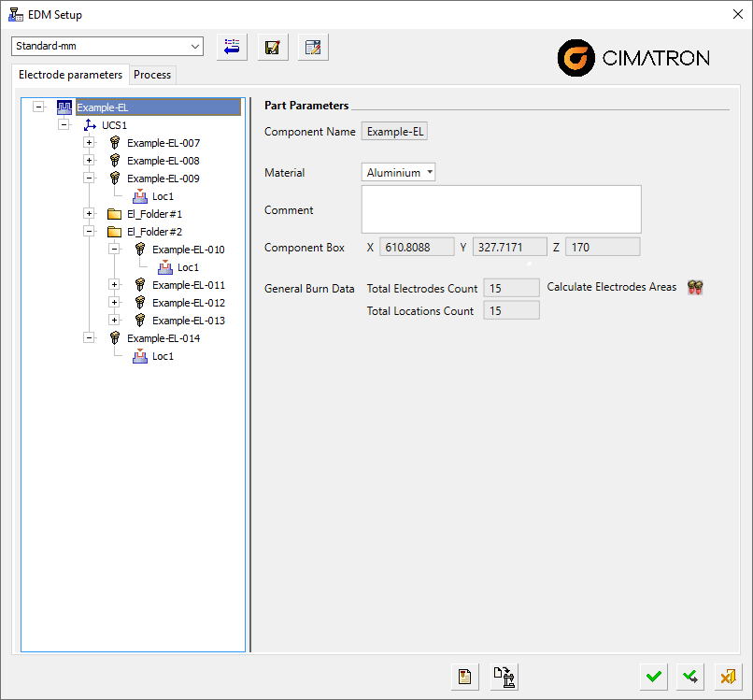The height and width of the screenshot is (700, 753).
Task: Open the Aluminium material dropdown
Action: pyautogui.click(x=399, y=172)
